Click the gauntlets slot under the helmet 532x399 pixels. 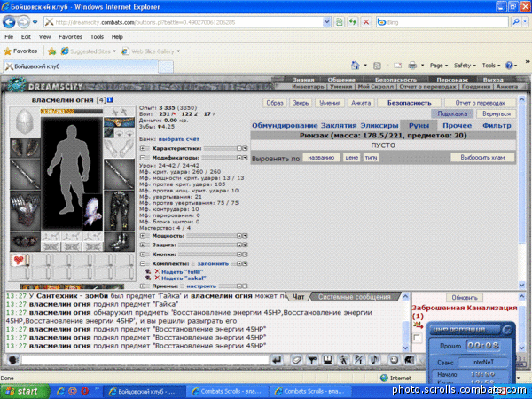point(25,148)
